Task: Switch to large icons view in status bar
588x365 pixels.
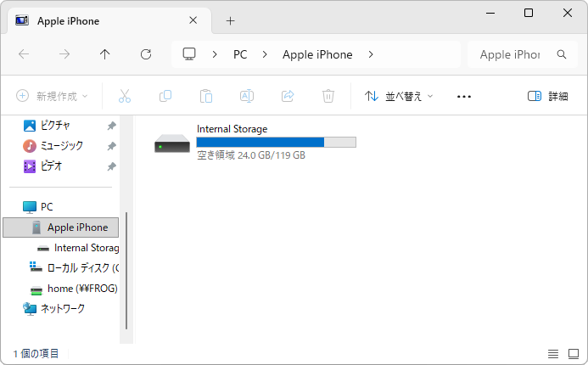Action: tap(574, 353)
